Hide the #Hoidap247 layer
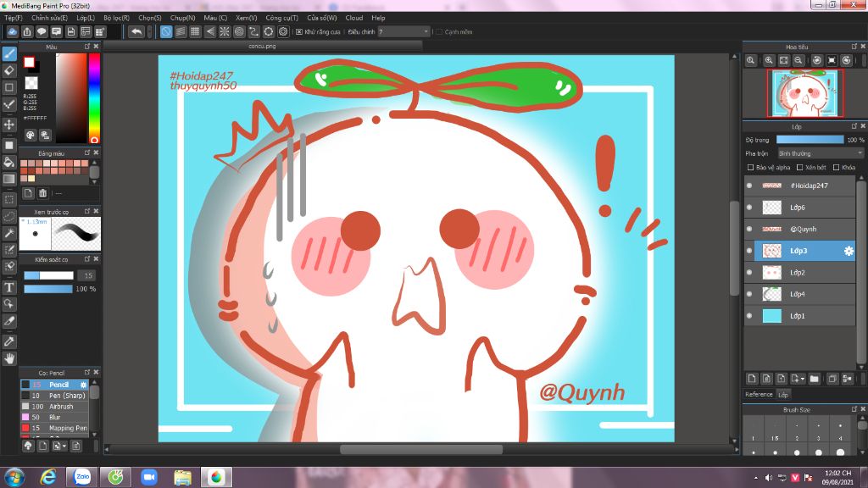This screenshot has height=488, width=868. (749, 186)
